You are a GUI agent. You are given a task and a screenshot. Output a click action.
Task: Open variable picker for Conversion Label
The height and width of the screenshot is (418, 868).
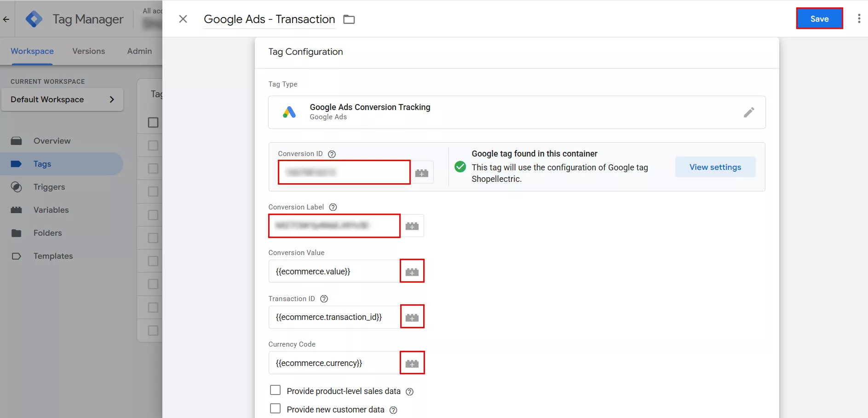point(412,226)
